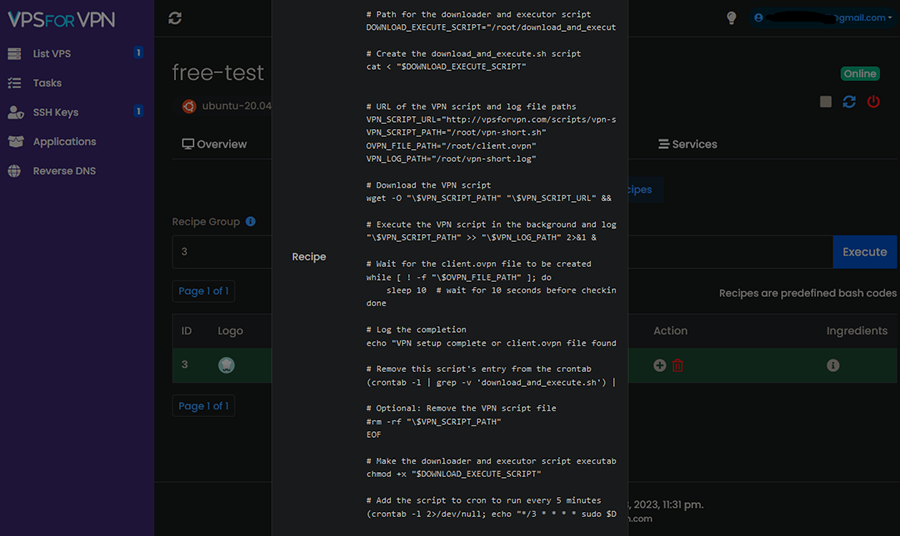Click the List VPS server icon
This screenshot has width=900, height=536.
pos(14,54)
